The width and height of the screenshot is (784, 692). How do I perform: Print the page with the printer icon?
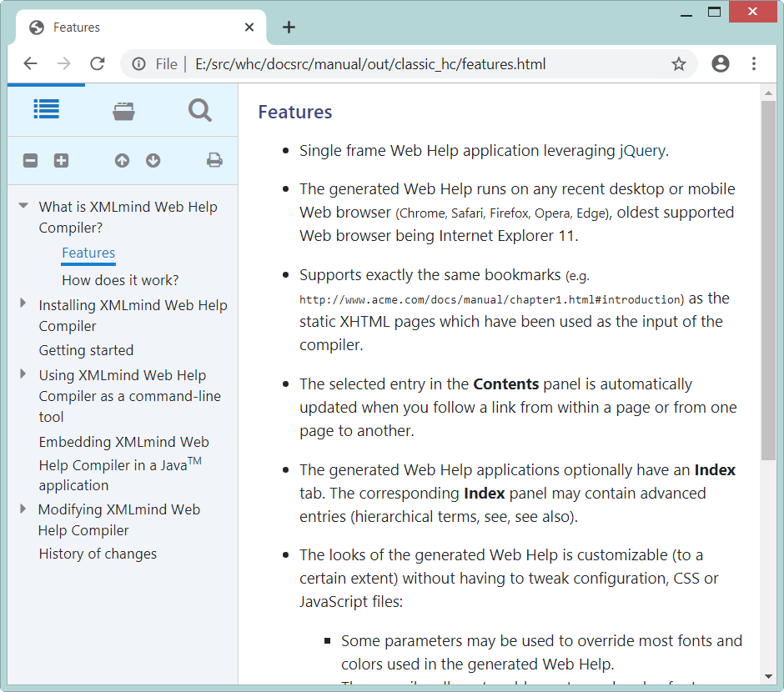pyautogui.click(x=214, y=160)
